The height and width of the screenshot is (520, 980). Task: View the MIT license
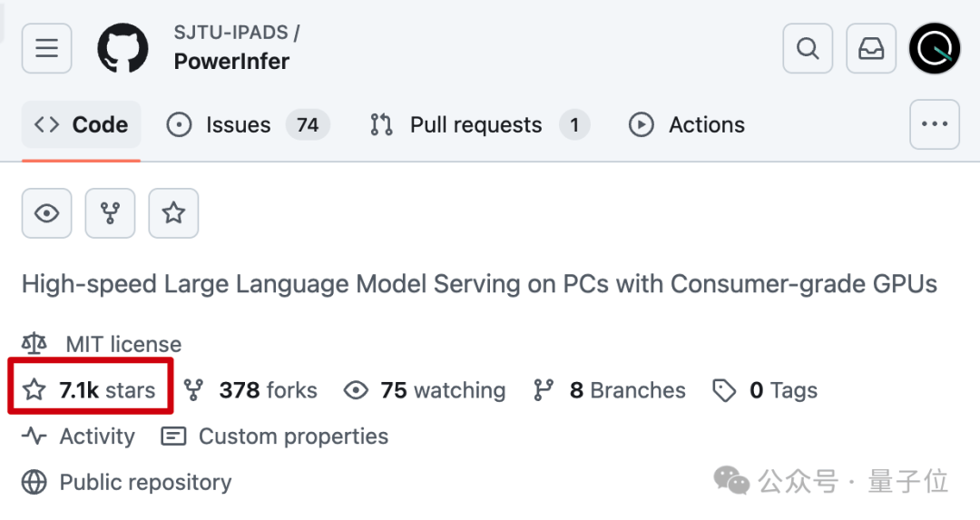pos(122,344)
